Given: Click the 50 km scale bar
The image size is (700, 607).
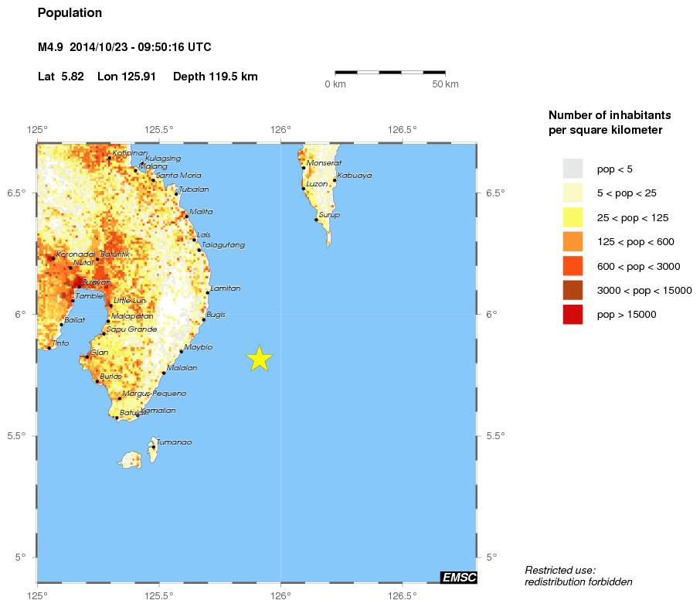Looking at the screenshot, I should [x=389, y=72].
